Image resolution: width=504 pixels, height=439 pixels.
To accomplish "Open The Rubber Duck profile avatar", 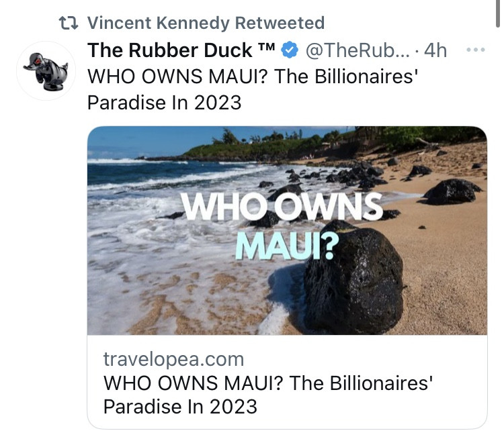I will [x=46, y=70].
